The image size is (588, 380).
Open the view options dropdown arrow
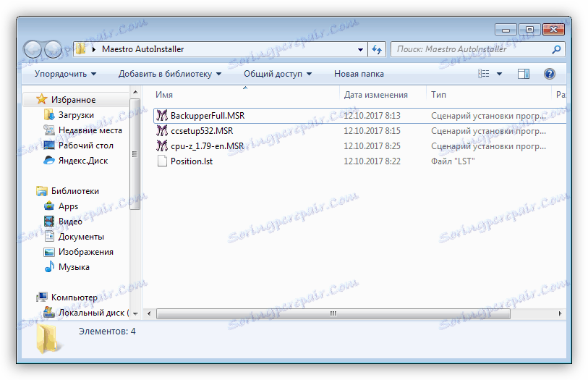click(x=499, y=74)
